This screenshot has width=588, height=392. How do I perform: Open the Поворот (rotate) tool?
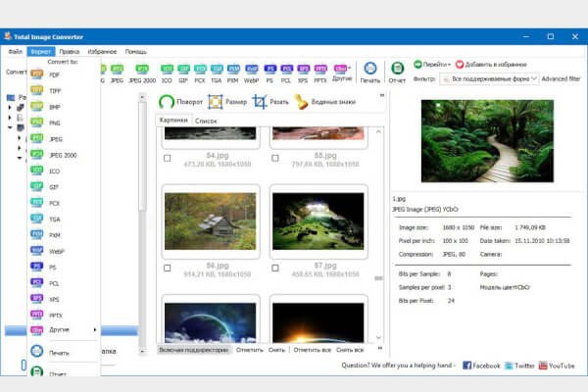click(x=180, y=102)
